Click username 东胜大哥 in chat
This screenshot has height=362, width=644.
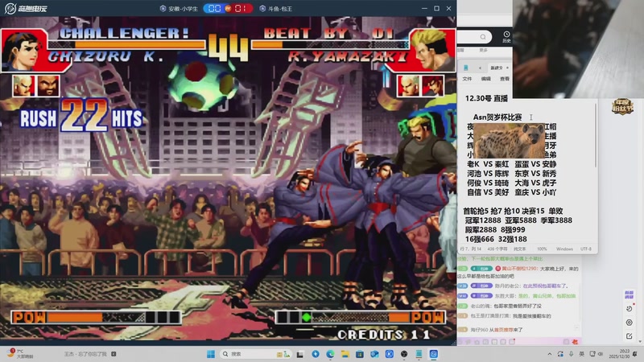click(506, 295)
